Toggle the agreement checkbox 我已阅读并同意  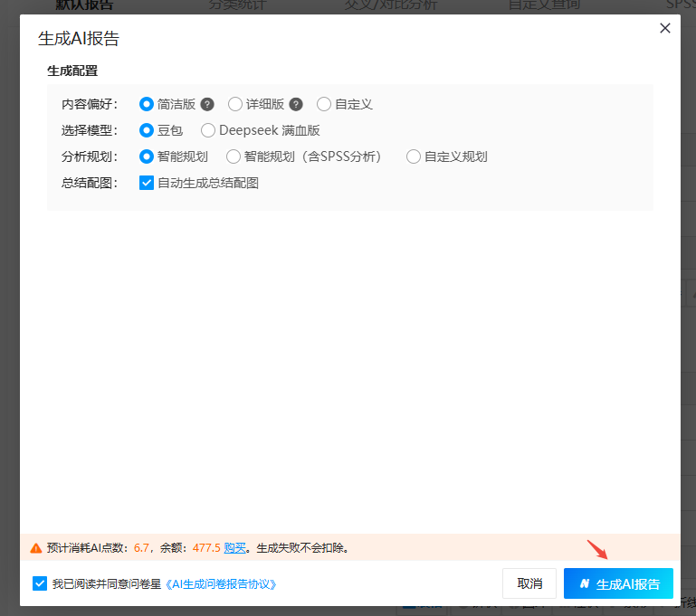(x=40, y=583)
